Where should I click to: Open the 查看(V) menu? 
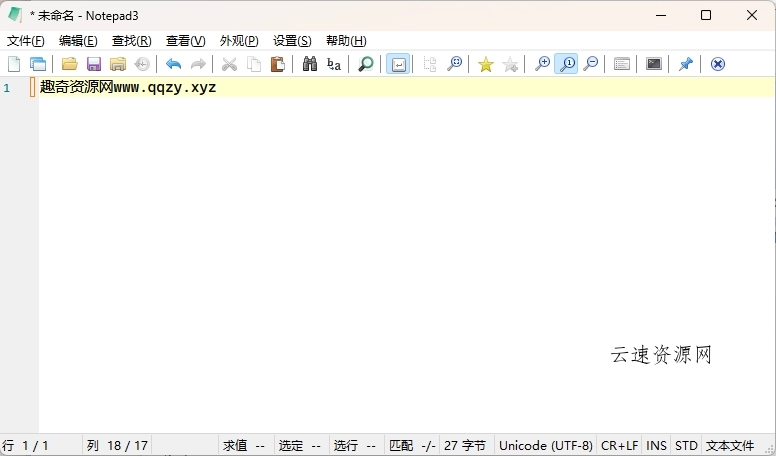[x=186, y=41]
